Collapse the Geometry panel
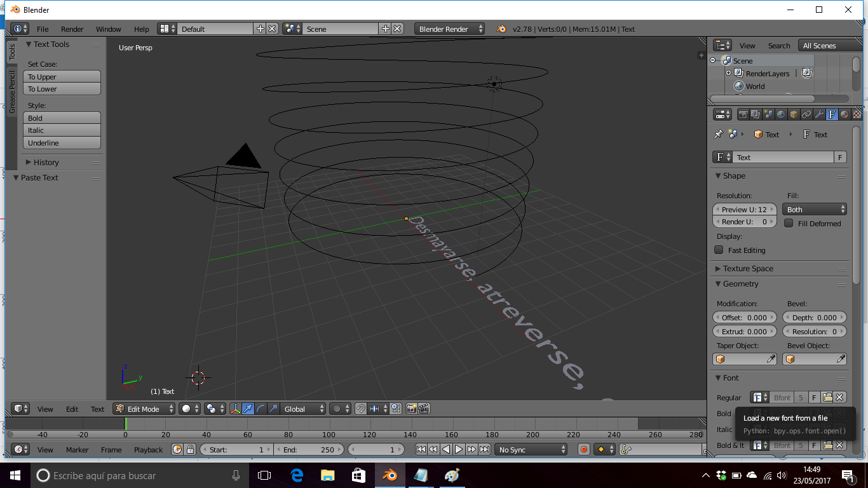This screenshot has width=868, height=488. [740, 283]
